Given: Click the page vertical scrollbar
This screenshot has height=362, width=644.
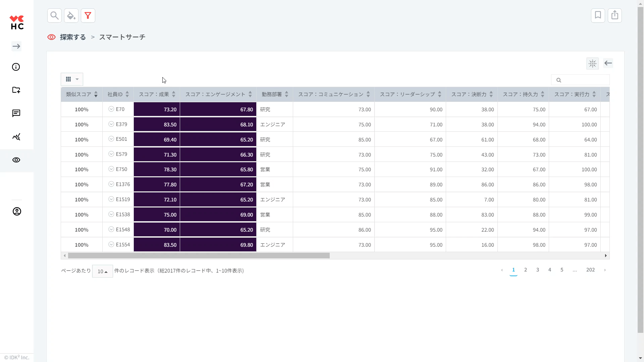Looking at the screenshot, I should 641,170.
